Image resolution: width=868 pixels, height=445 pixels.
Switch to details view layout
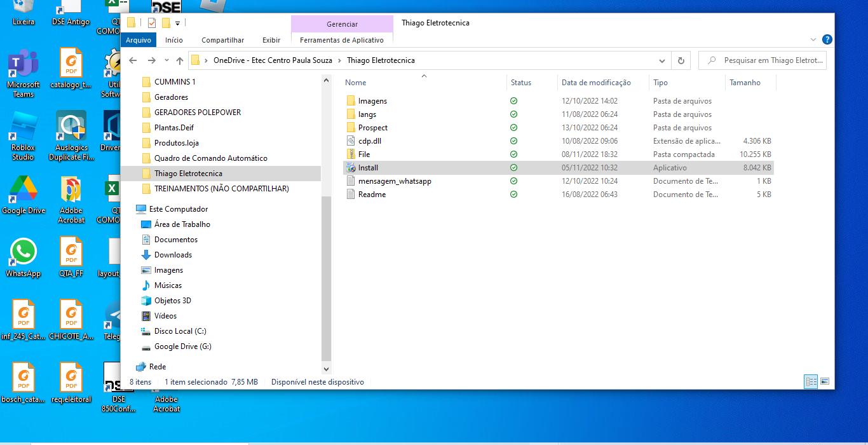tap(811, 381)
